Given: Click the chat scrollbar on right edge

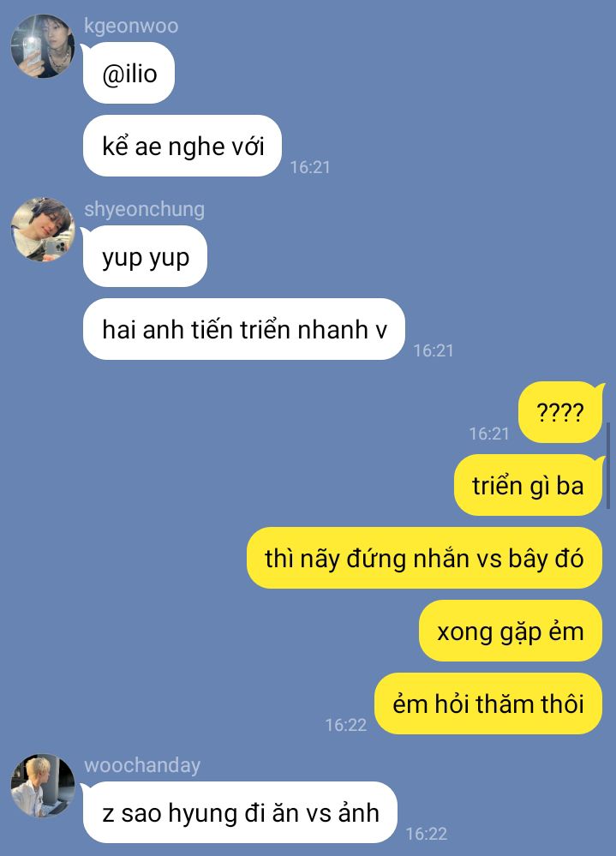Looking at the screenshot, I should pos(607,465).
